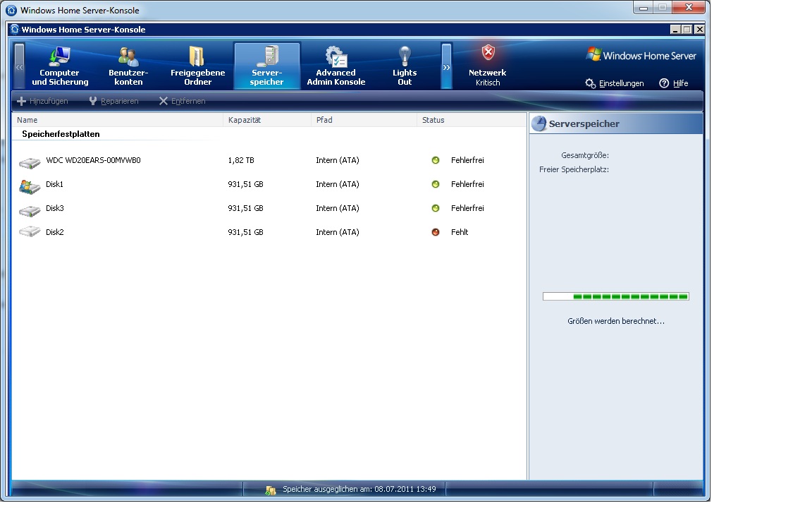
Task: Click the Disk2 name text
Action: click(54, 232)
